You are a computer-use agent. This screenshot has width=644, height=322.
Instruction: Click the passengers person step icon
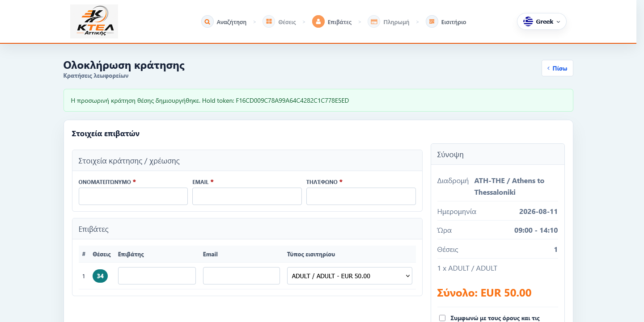point(318,21)
